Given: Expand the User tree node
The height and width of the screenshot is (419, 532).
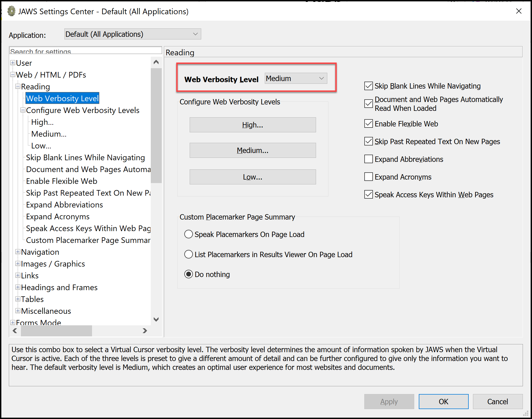Looking at the screenshot, I should 13,63.
